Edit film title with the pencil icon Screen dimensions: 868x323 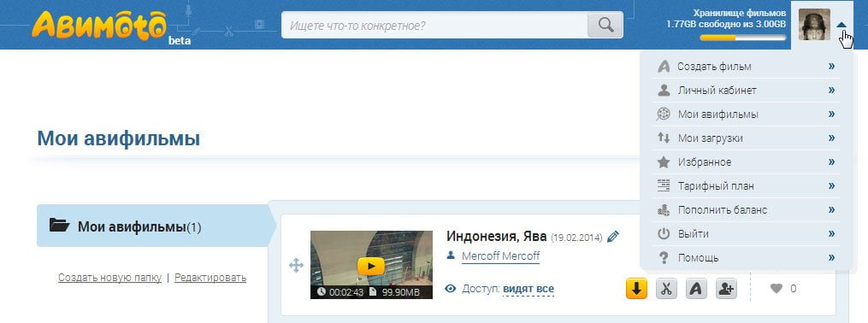(x=613, y=237)
